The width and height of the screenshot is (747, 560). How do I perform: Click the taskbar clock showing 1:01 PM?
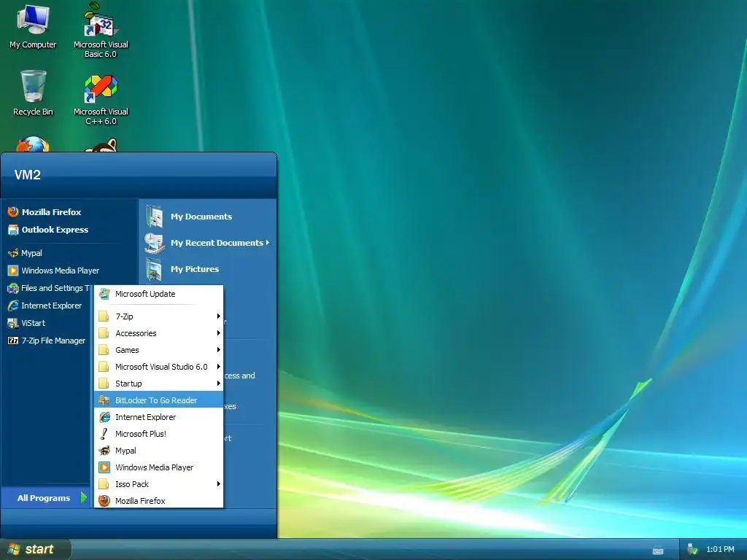point(720,550)
